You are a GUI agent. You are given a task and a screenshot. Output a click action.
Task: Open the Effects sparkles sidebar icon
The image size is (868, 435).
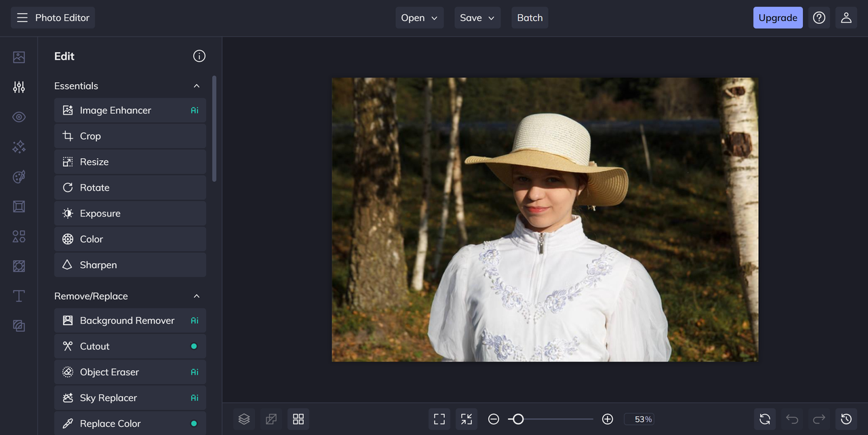click(x=19, y=147)
